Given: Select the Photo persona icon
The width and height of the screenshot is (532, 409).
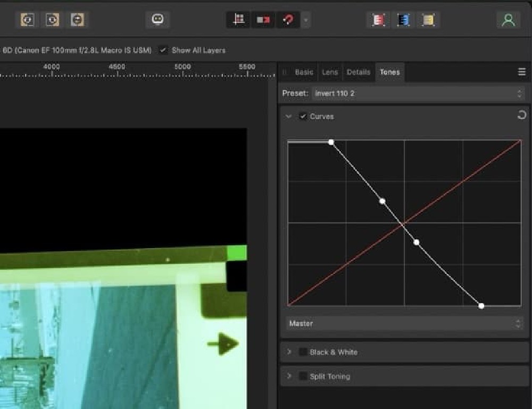Looking at the screenshot, I should click(27, 20).
